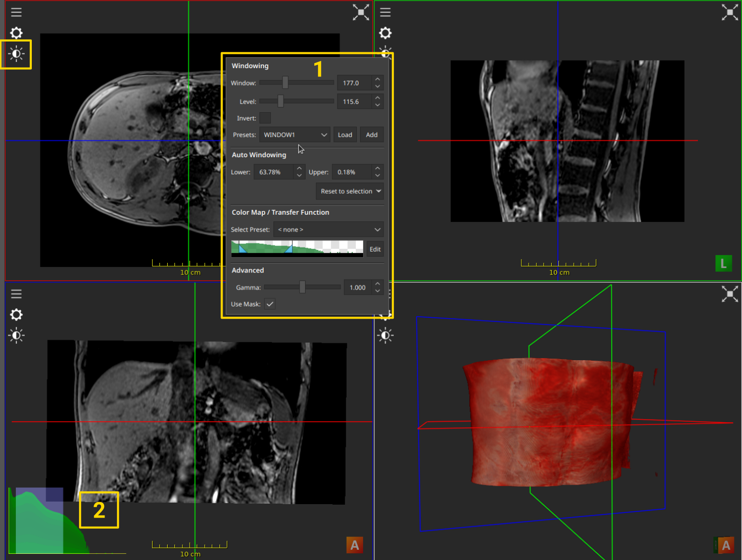Open the WINDOW1 presets dropdown
Viewport: 742px width, 560px height.
point(295,135)
